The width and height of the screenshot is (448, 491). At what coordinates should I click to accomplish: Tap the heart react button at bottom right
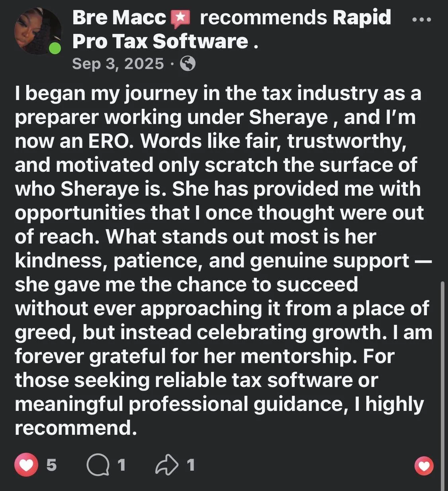(x=424, y=466)
